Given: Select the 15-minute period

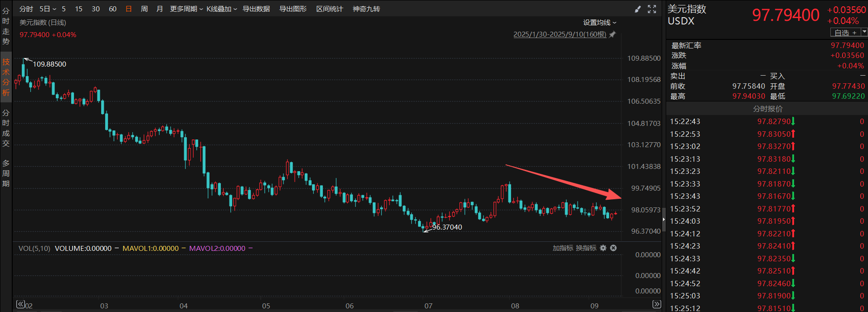Looking at the screenshot, I should (78, 9).
